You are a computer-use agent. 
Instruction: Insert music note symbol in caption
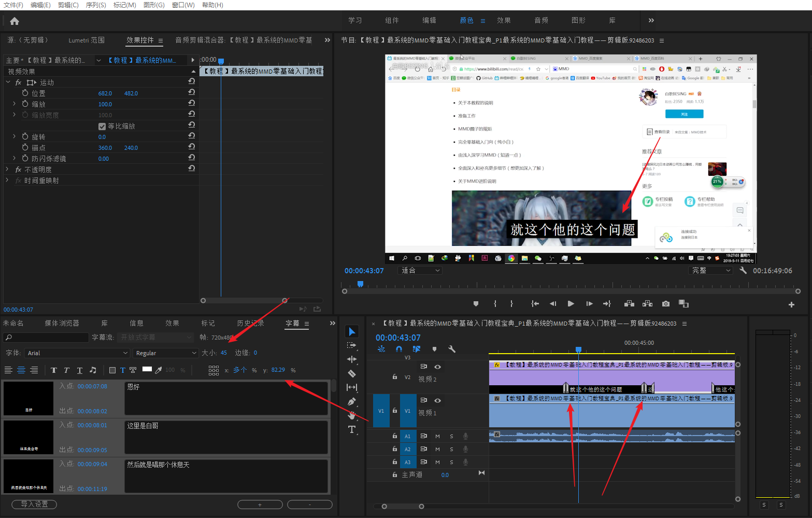(x=93, y=370)
